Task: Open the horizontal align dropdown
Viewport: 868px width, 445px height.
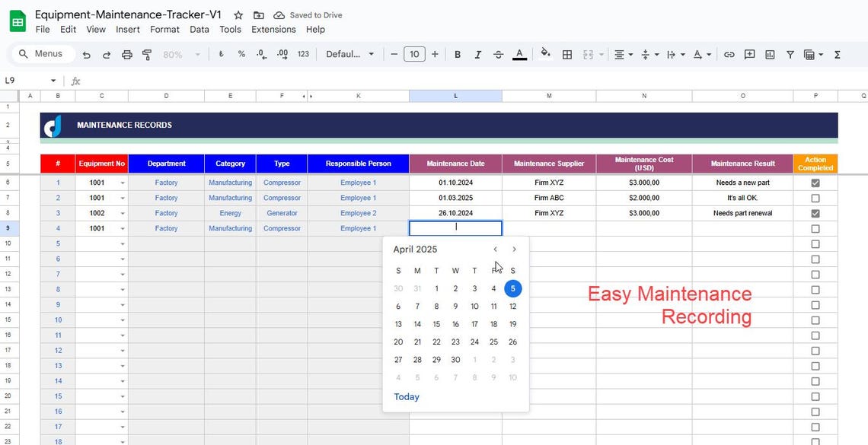Action: click(x=624, y=54)
